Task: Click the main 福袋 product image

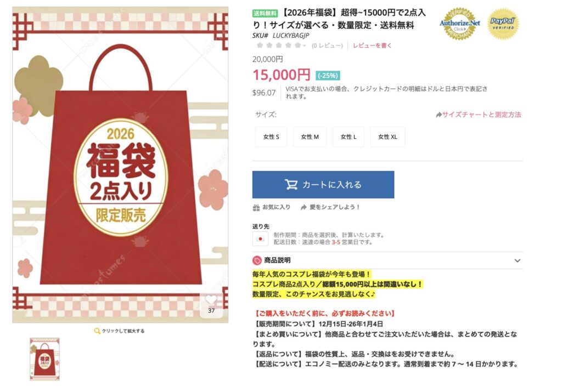Action: click(120, 164)
